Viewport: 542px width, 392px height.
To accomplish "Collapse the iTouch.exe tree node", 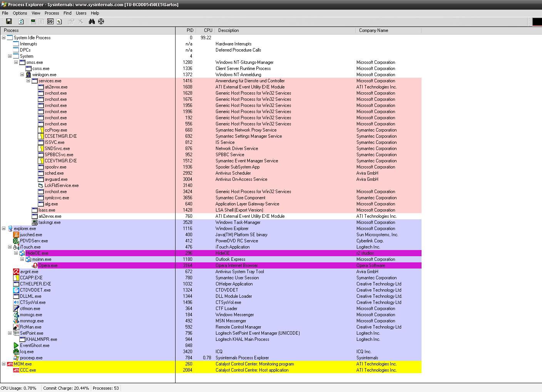I will point(10,247).
